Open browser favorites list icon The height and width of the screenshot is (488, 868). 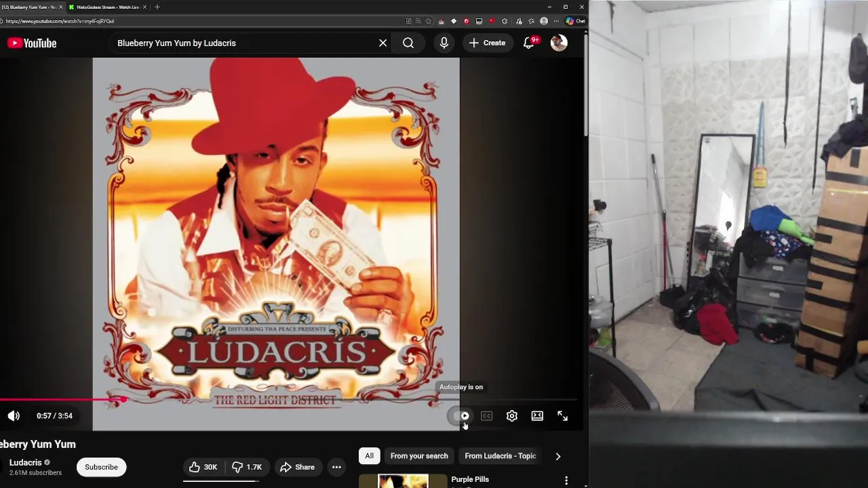pos(531,21)
